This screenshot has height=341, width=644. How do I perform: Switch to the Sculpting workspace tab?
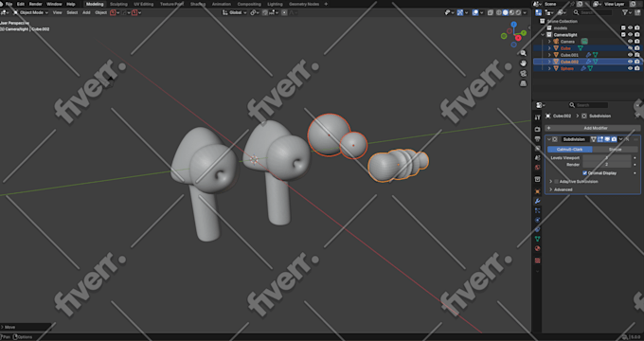(x=118, y=4)
